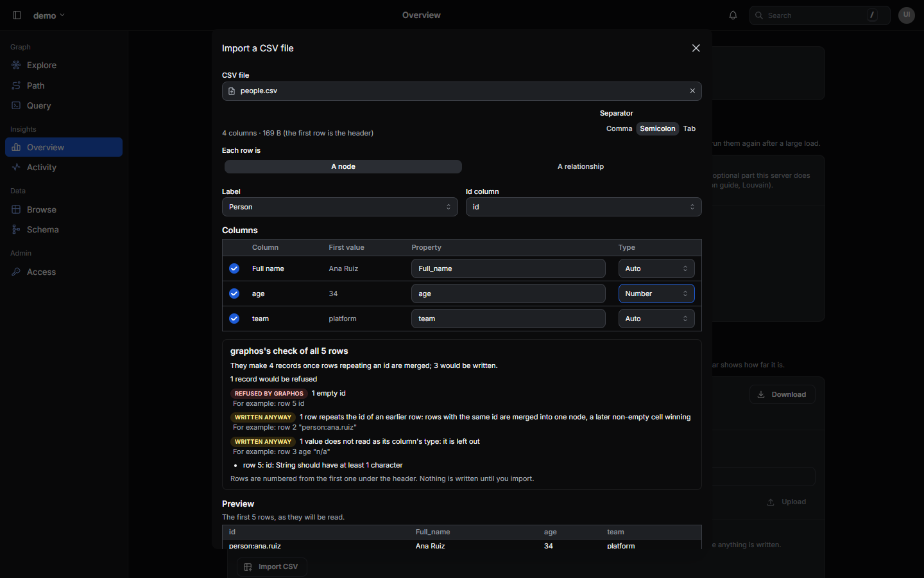Open the Schema page

(64, 229)
